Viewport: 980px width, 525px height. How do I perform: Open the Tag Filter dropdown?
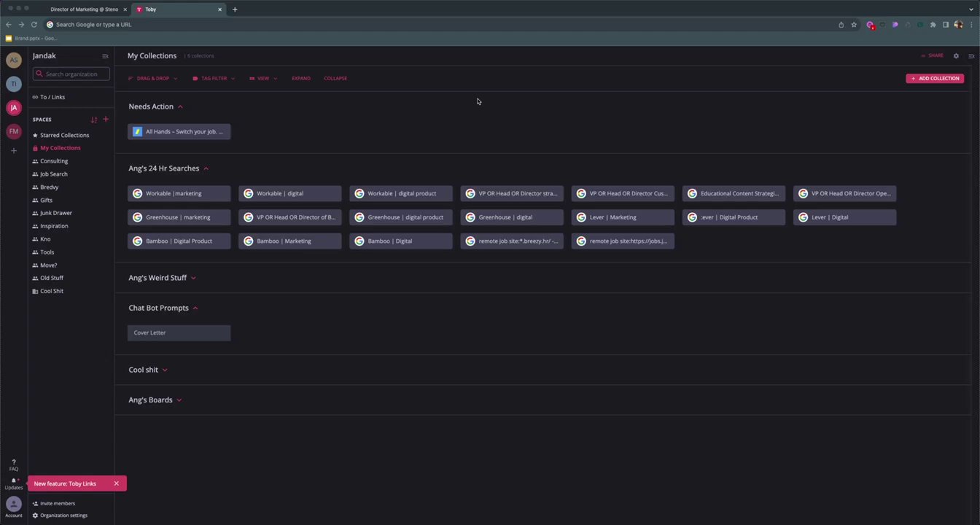pos(214,78)
